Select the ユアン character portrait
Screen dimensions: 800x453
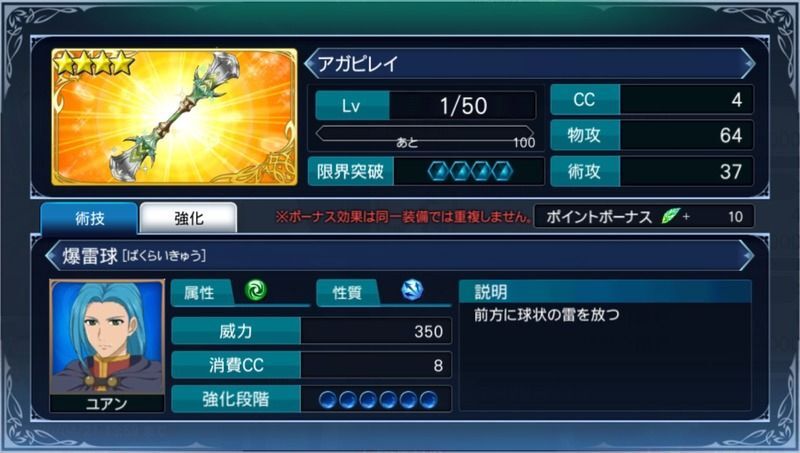click(x=107, y=345)
